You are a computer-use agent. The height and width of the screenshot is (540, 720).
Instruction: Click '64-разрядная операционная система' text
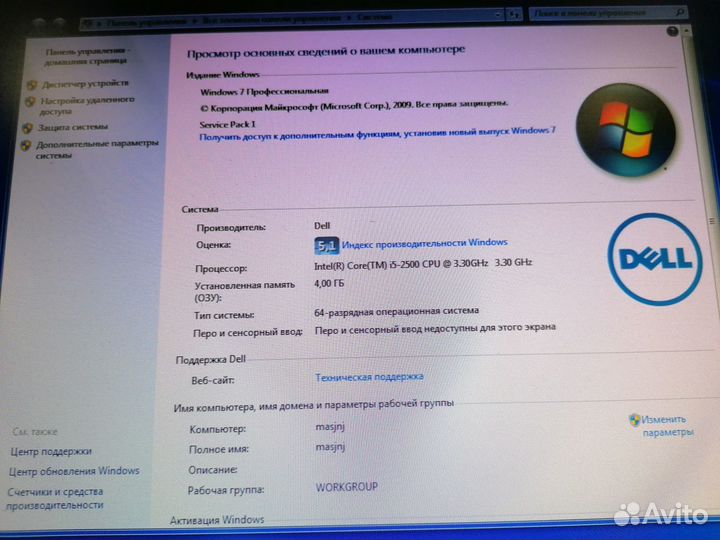[x=397, y=312]
